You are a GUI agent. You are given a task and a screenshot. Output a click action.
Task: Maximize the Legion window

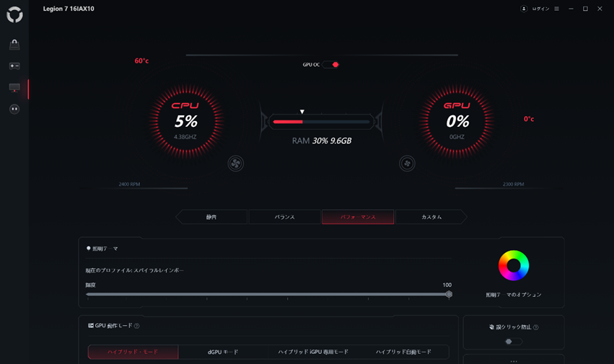(585, 9)
